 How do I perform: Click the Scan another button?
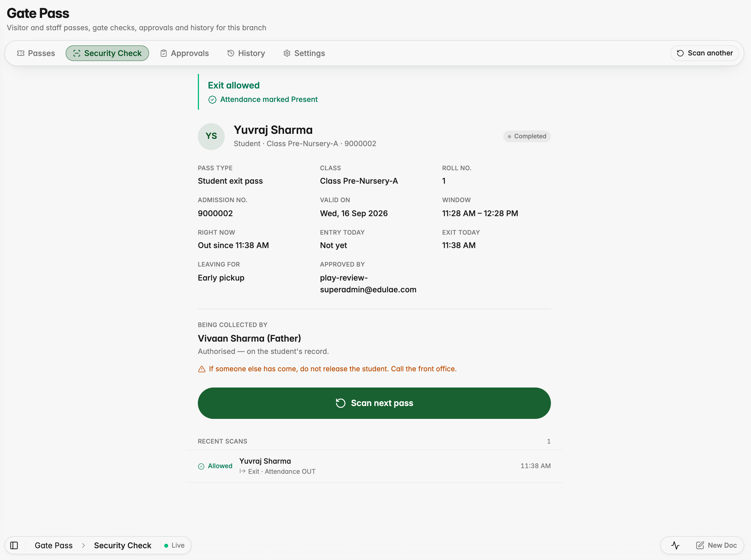coord(704,53)
